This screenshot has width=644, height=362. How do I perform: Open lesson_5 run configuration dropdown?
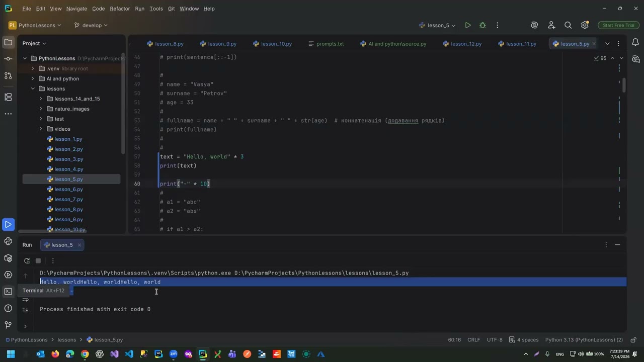(x=437, y=25)
